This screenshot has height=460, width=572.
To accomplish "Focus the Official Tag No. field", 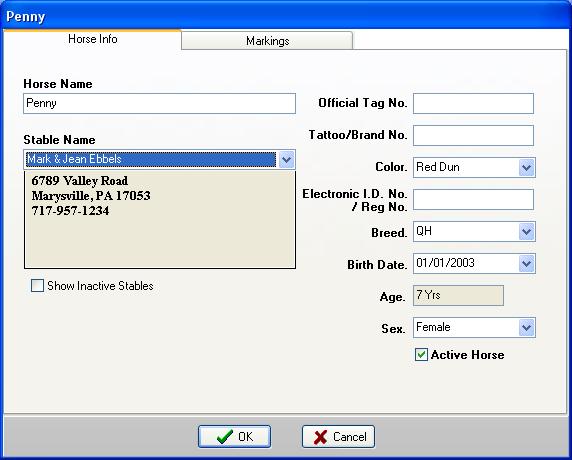I will [x=474, y=104].
